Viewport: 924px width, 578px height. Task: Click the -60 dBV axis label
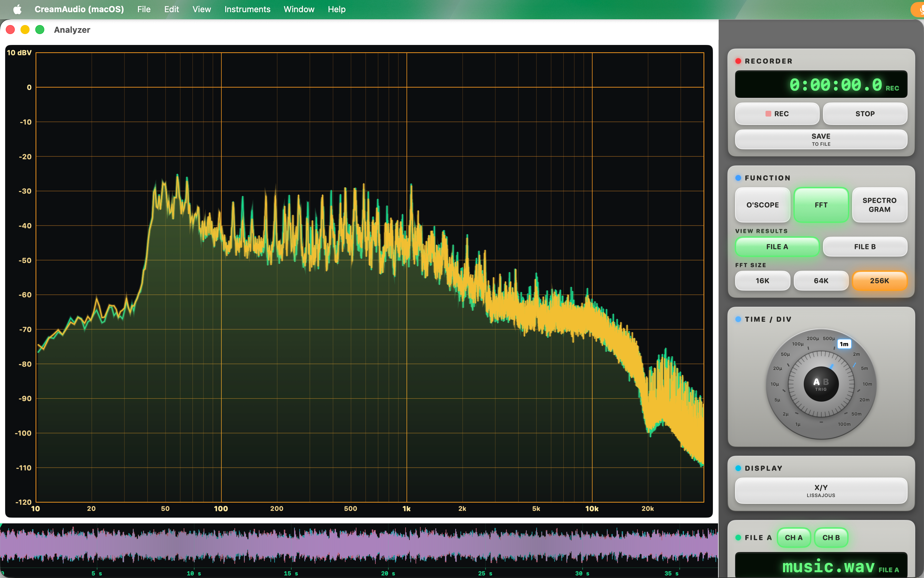pyautogui.click(x=25, y=295)
